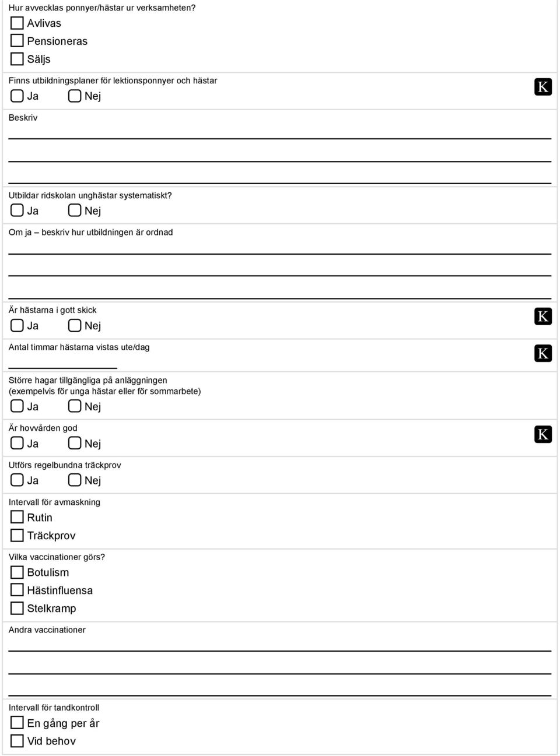Select Nej for 'Större hagar tillgängliga'
Screen dimensions: 560x756
(75, 406)
